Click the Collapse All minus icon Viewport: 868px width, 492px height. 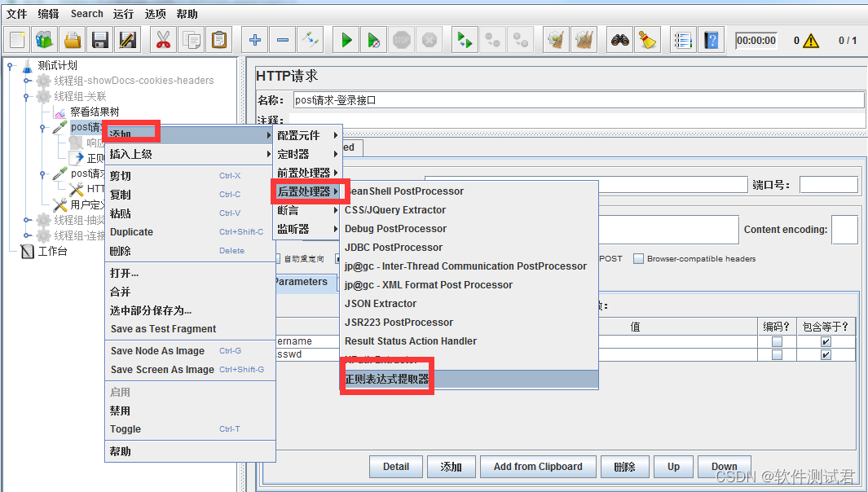pyautogui.click(x=282, y=40)
